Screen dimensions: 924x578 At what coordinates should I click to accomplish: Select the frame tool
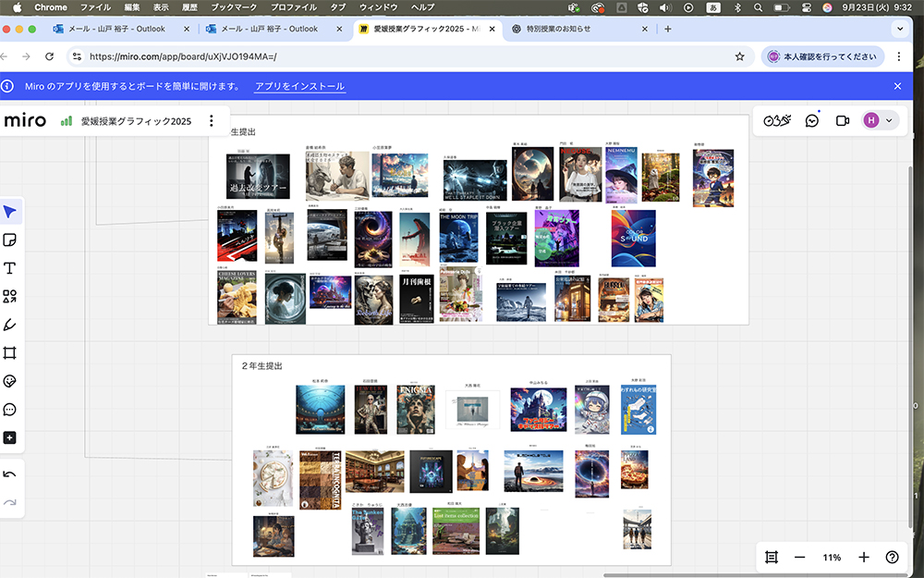tap(10, 352)
